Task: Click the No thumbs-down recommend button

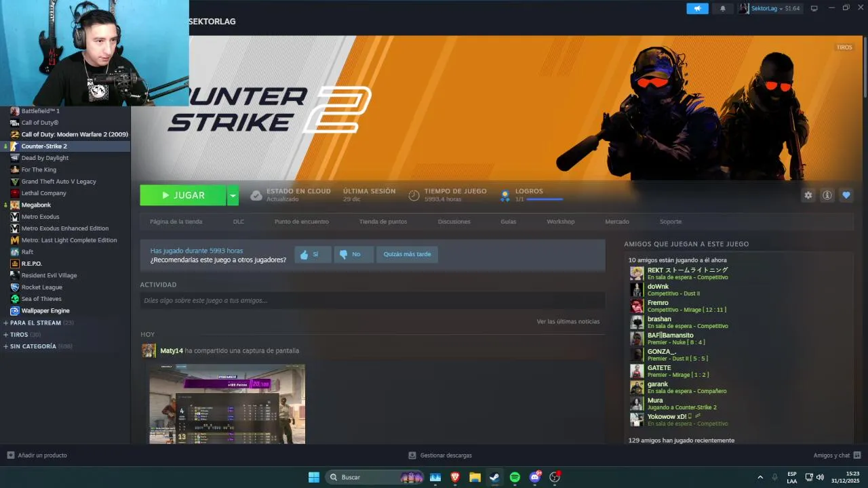Action: (x=354, y=254)
